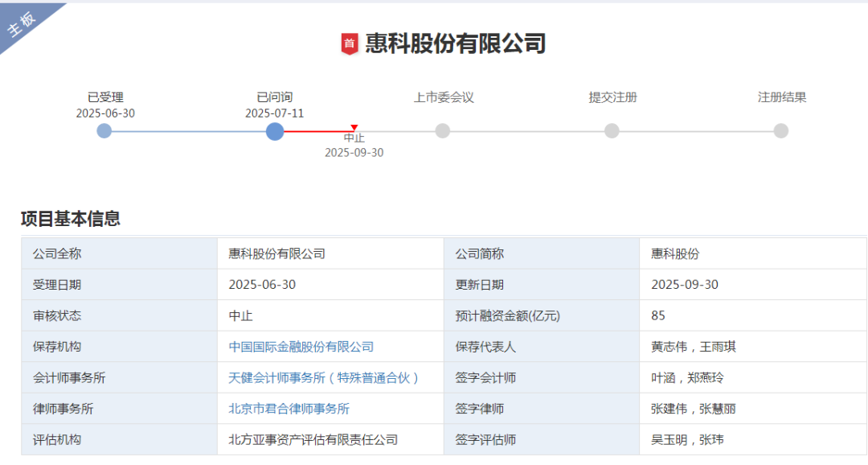The width and height of the screenshot is (868, 465).
Task: Click the 签字评估师 label cell
Action: coord(542,440)
